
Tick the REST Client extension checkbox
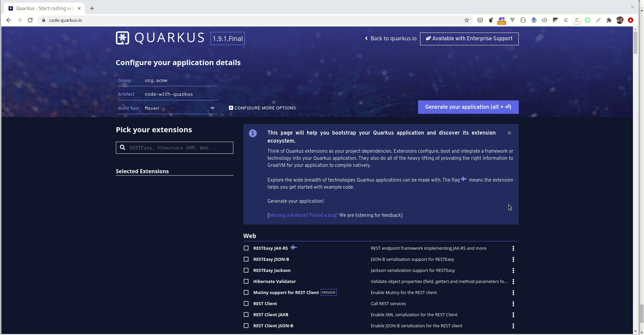[246, 303]
